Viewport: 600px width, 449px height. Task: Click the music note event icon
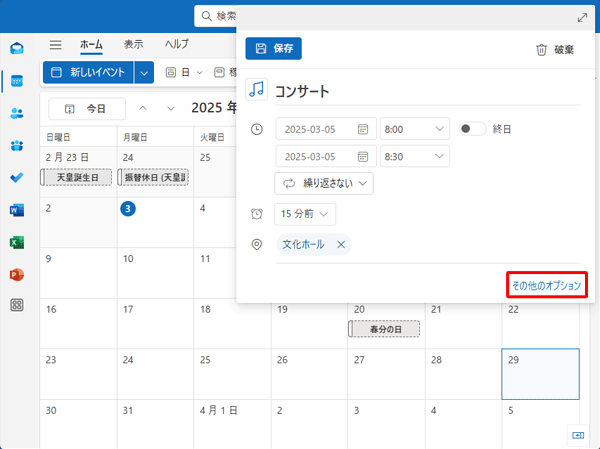256,89
